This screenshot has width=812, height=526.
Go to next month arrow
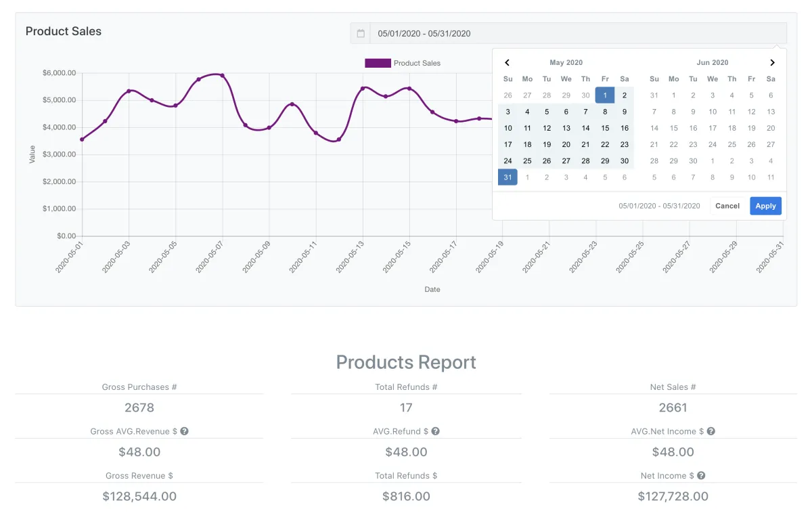coord(772,62)
